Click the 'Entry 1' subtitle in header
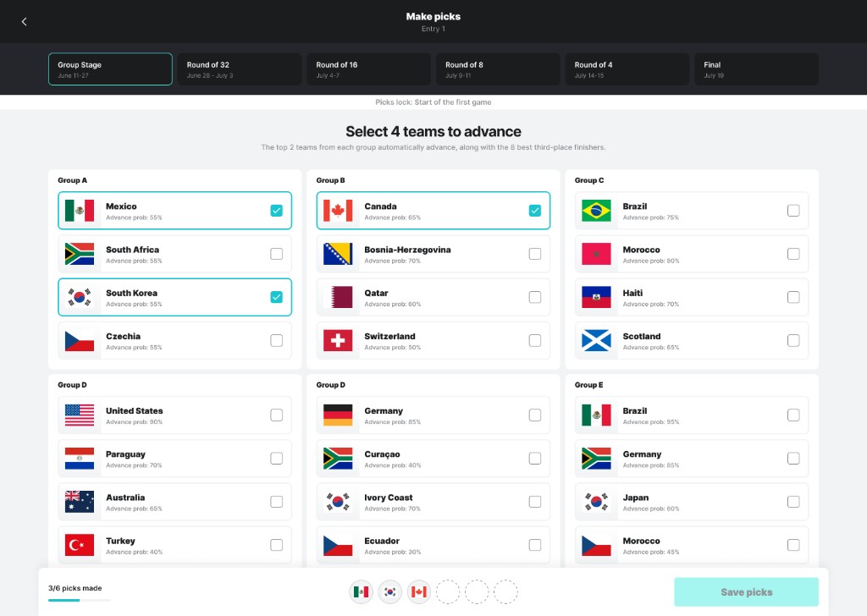The height and width of the screenshot is (616, 867). 433,29
